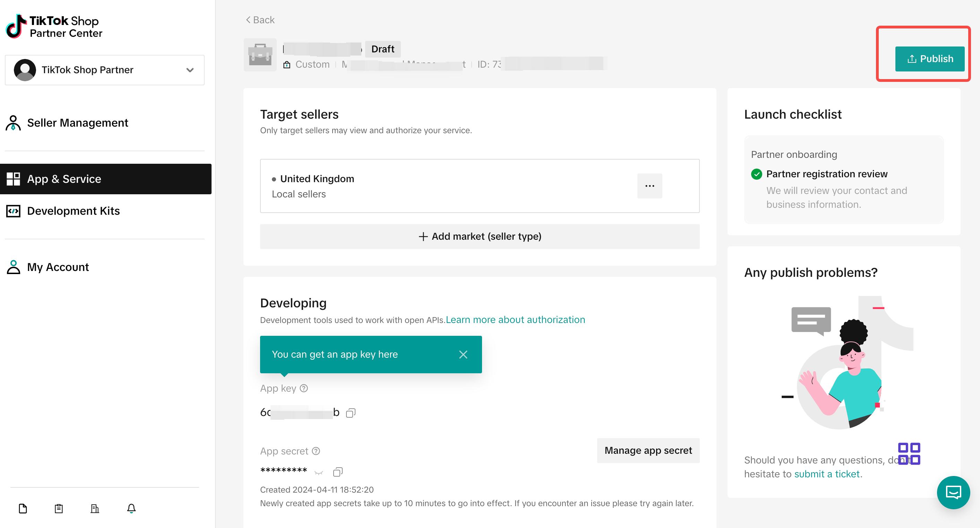Open the chat support bubble

(x=953, y=492)
